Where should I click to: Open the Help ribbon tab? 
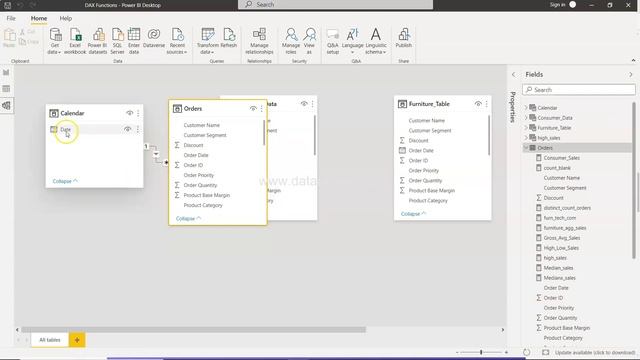tap(65, 18)
